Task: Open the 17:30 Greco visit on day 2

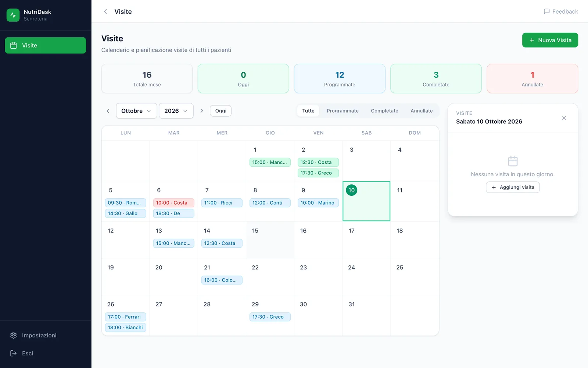Action: 318,173
